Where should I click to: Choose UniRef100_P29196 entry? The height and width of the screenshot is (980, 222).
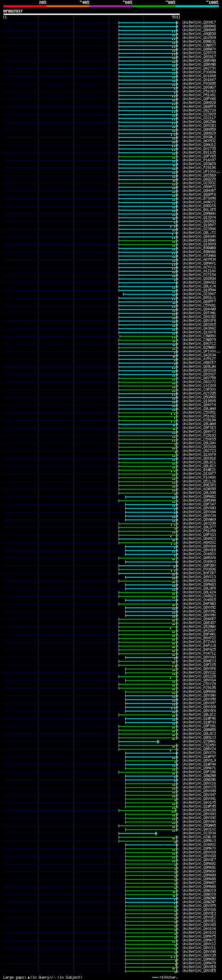199,168
